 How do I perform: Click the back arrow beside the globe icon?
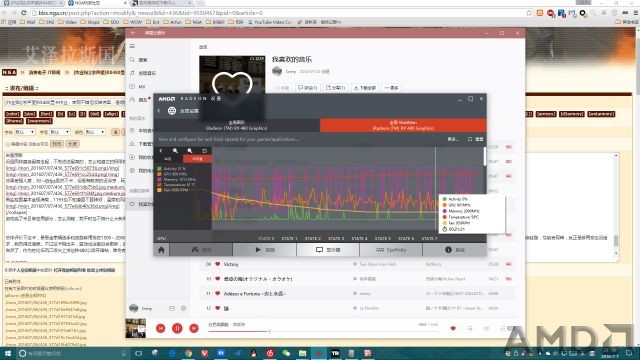[159, 111]
